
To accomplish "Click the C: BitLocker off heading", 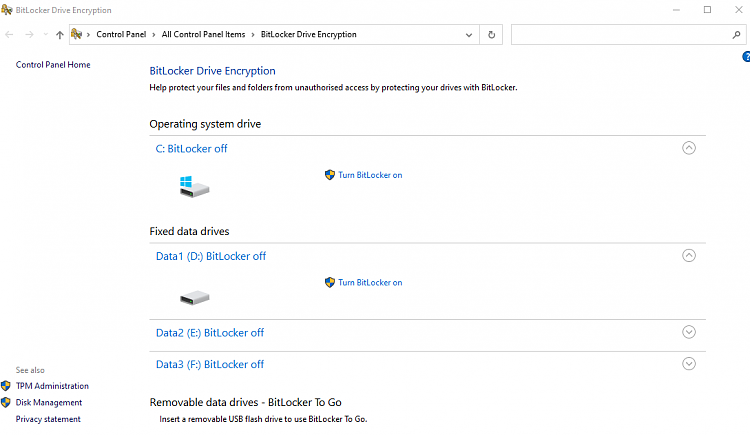I will point(191,149).
